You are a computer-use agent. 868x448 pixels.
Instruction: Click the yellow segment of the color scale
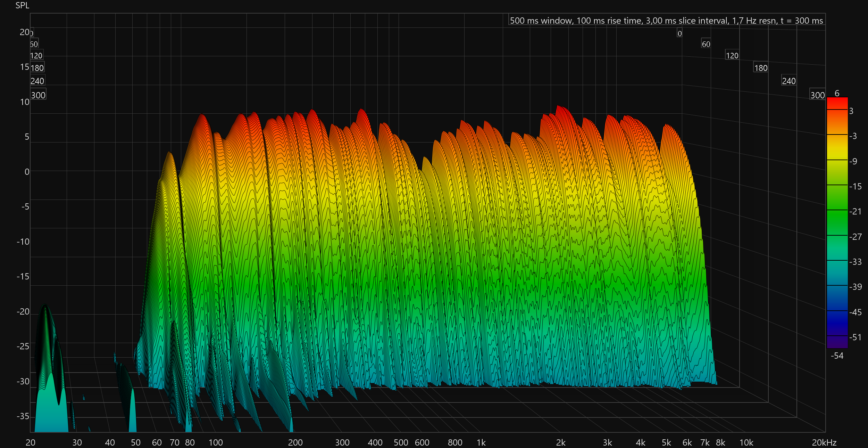(x=837, y=147)
